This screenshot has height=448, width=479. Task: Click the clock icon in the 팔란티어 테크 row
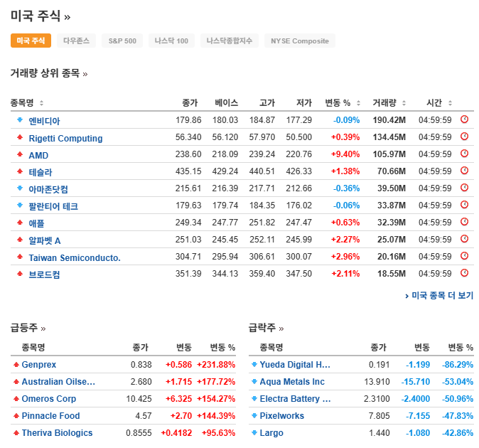(464, 205)
